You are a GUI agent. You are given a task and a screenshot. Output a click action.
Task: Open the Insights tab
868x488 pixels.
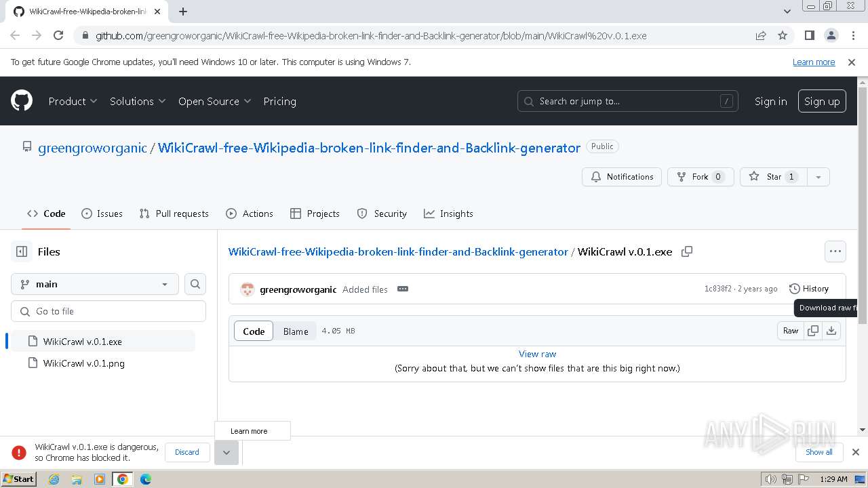click(x=448, y=213)
